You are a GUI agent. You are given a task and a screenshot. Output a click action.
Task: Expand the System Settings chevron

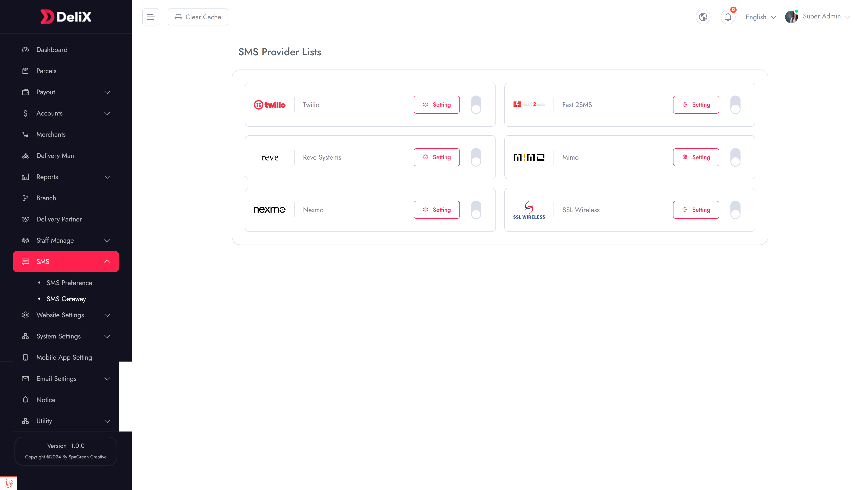[107, 336]
